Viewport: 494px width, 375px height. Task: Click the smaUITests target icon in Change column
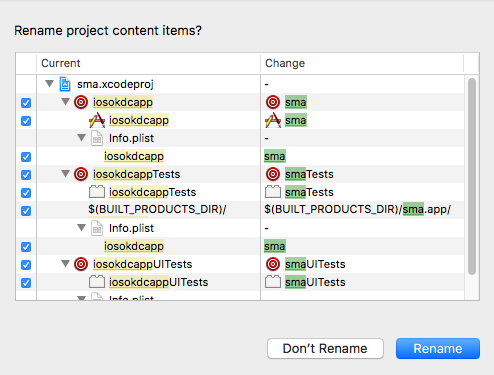pos(273,264)
